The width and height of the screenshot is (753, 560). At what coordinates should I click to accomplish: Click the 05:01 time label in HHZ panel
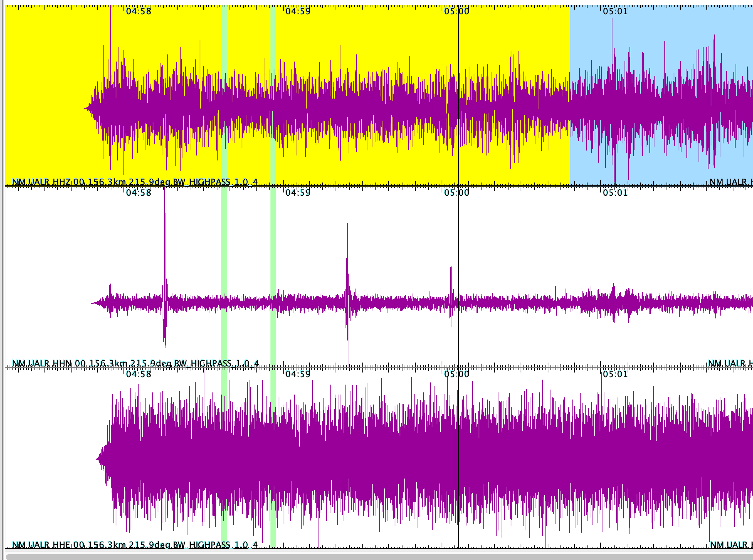[x=615, y=11]
